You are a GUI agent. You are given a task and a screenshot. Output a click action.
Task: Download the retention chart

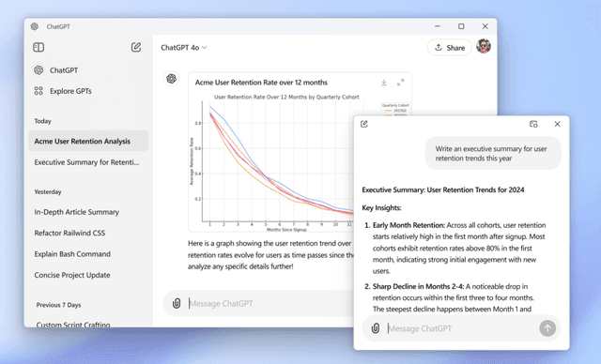click(x=384, y=83)
